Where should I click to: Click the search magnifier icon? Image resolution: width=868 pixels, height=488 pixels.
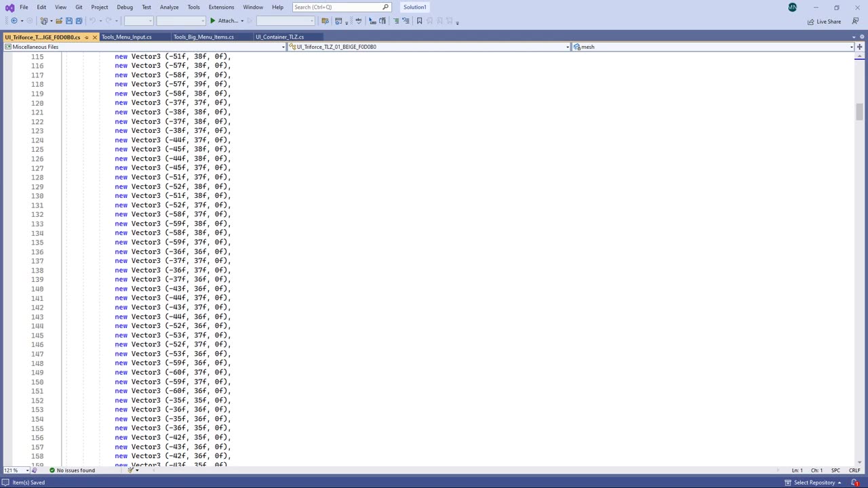[385, 7]
